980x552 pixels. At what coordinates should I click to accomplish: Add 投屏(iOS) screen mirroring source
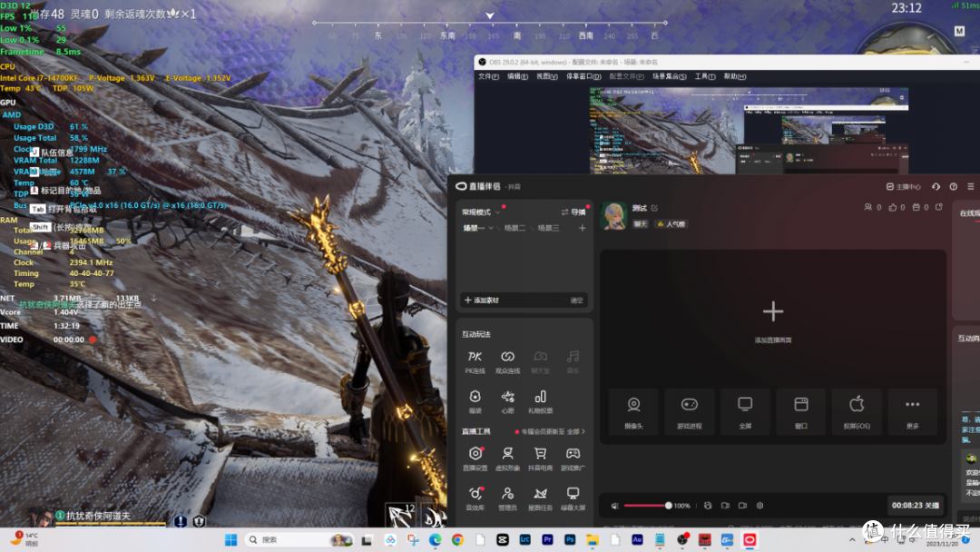click(857, 410)
